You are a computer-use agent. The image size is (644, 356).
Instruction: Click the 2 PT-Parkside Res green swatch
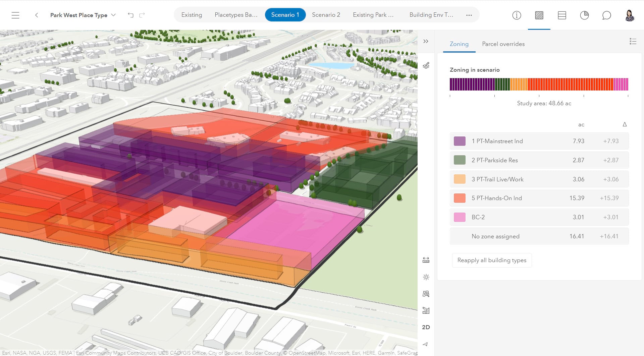(460, 160)
